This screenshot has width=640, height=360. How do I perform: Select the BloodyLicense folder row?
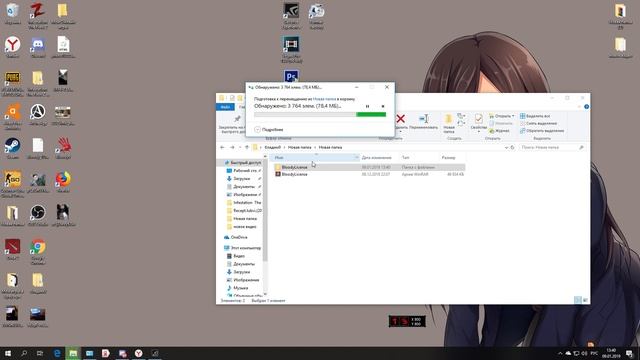point(369,167)
